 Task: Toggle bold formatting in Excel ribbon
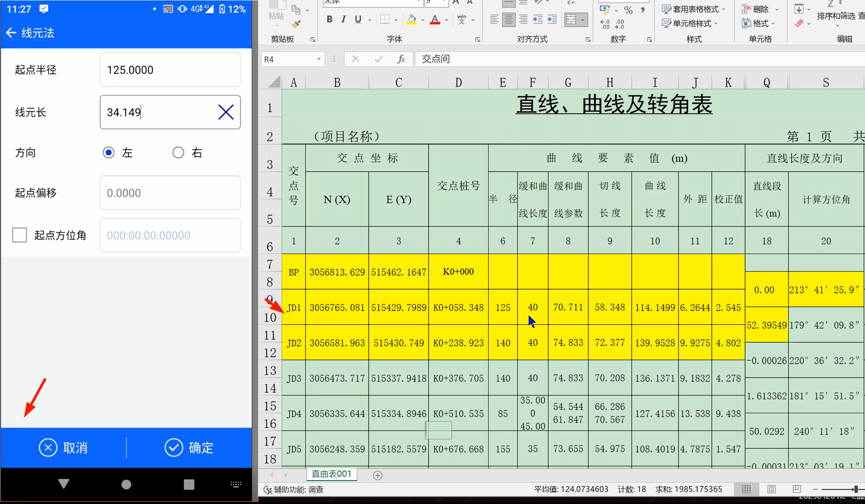pyautogui.click(x=329, y=19)
